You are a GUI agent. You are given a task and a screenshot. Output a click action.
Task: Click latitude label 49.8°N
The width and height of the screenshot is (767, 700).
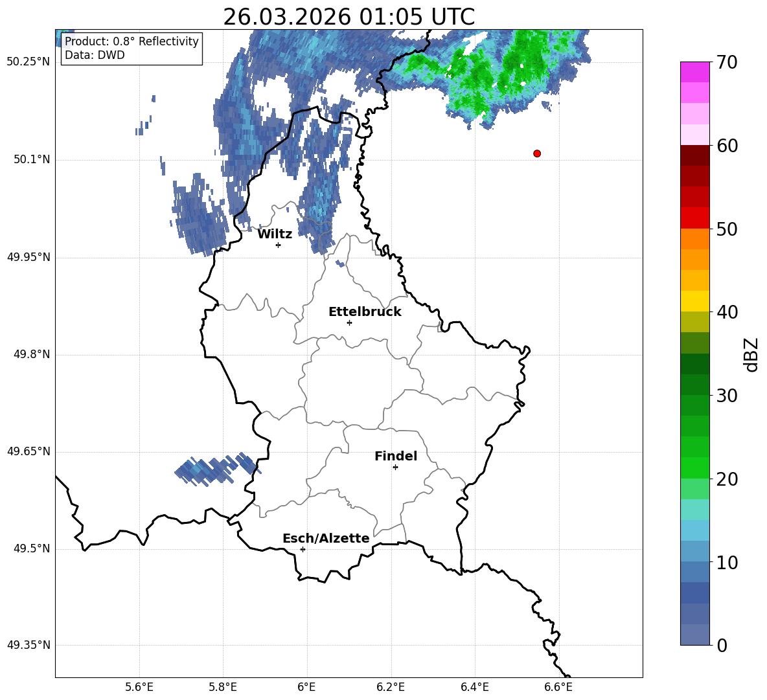(32, 354)
